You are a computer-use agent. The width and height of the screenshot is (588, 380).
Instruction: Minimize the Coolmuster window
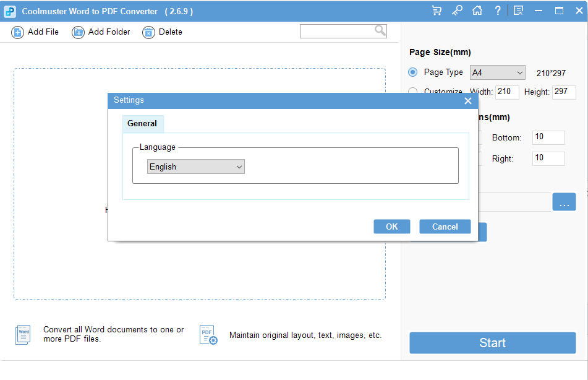tap(539, 11)
